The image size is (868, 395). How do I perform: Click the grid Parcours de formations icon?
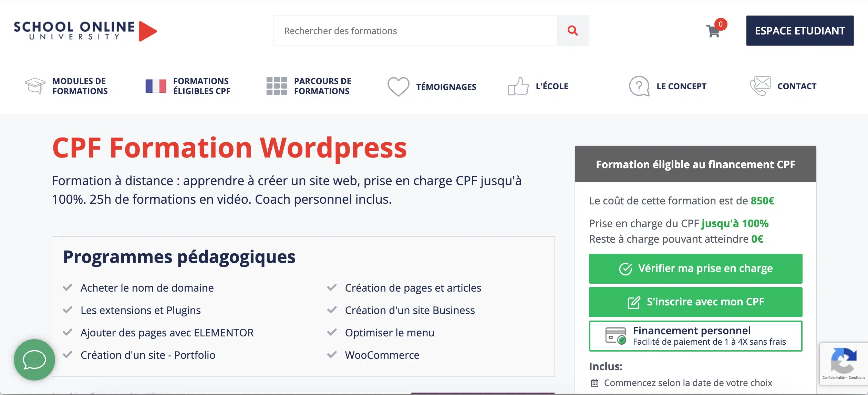point(277,86)
